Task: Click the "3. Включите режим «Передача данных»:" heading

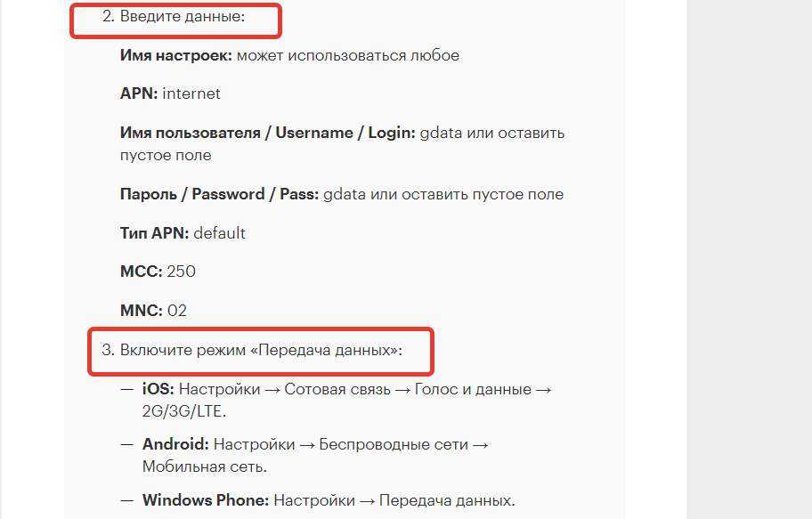Action: tap(252, 350)
